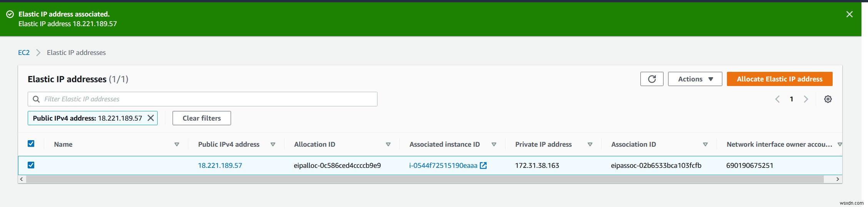Sort by Network interface owner account arrow
868x207 pixels.
[x=840, y=144]
